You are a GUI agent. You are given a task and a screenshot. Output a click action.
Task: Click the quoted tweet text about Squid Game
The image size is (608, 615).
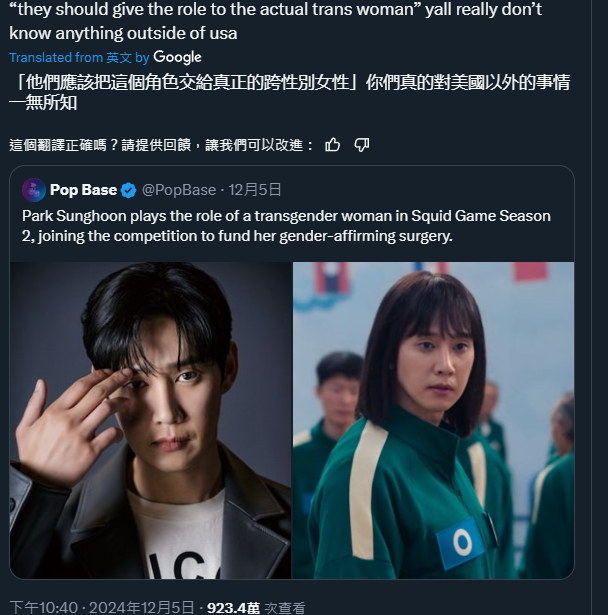286,226
